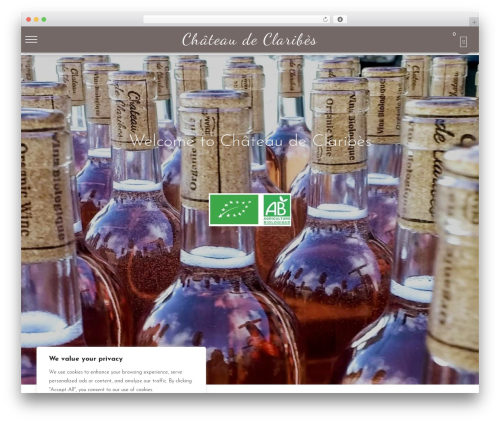
Task: Click the Welcome to Château de Claribès heading
Action: (250, 141)
